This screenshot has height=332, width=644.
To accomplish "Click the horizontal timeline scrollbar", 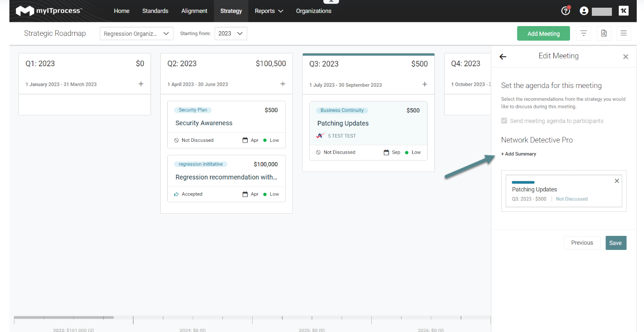I will click(x=64, y=317).
